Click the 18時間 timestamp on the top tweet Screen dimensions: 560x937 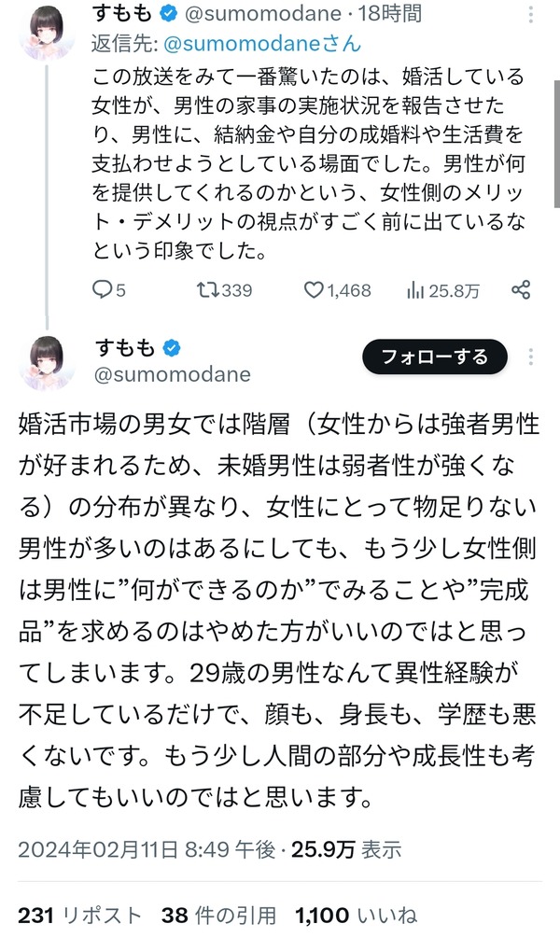pyautogui.click(x=390, y=13)
